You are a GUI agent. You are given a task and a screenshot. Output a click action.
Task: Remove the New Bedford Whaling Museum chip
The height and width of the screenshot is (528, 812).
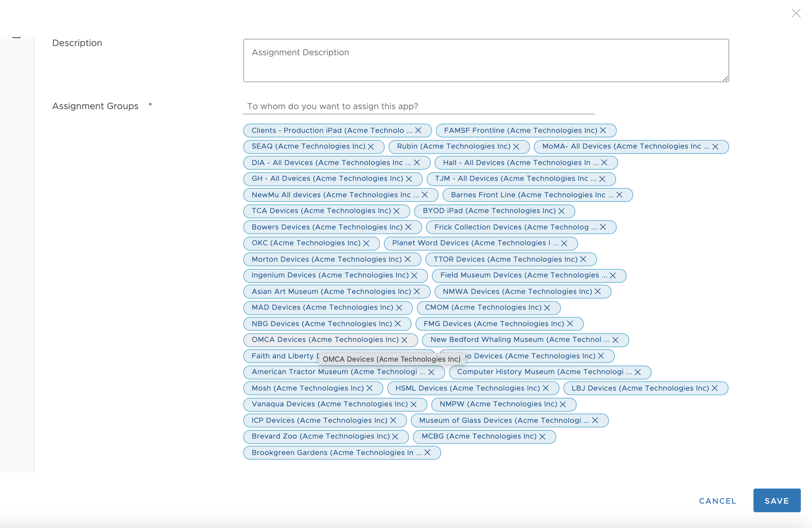[x=615, y=340]
